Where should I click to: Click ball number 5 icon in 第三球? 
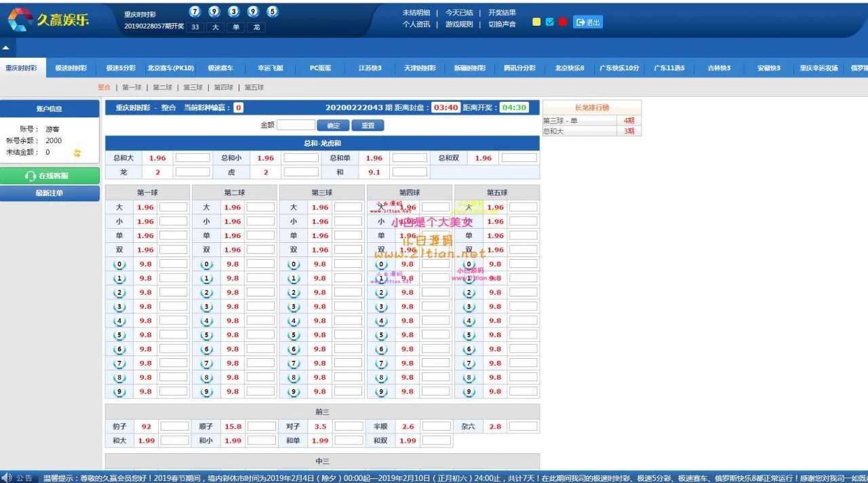coord(294,335)
